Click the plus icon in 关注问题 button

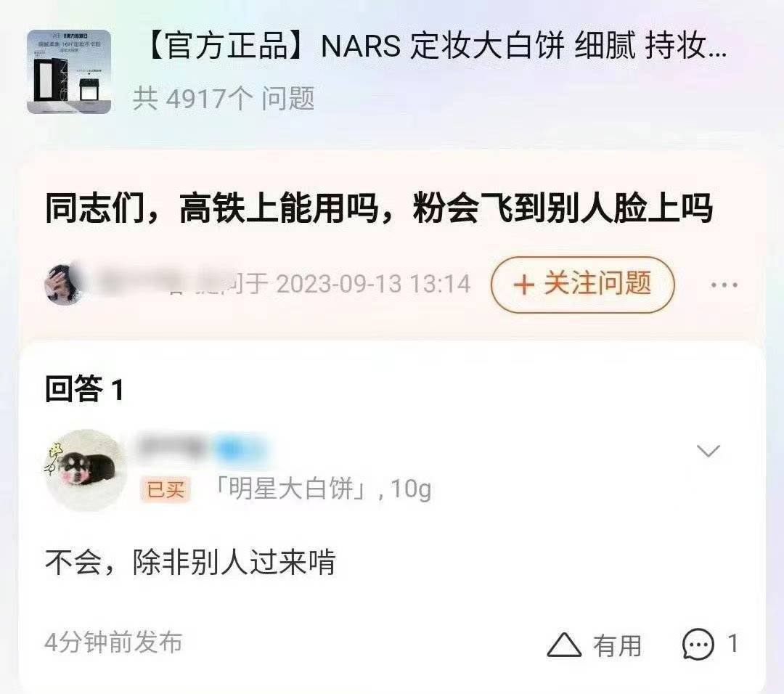[x=523, y=285]
